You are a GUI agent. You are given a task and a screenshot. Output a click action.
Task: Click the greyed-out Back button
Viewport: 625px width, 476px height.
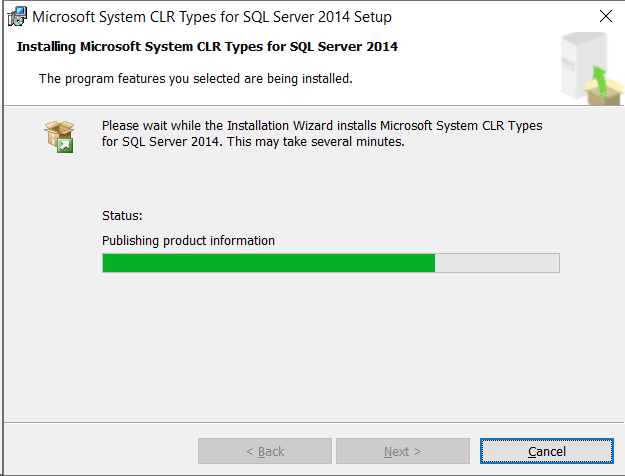click(x=264, y=451)
